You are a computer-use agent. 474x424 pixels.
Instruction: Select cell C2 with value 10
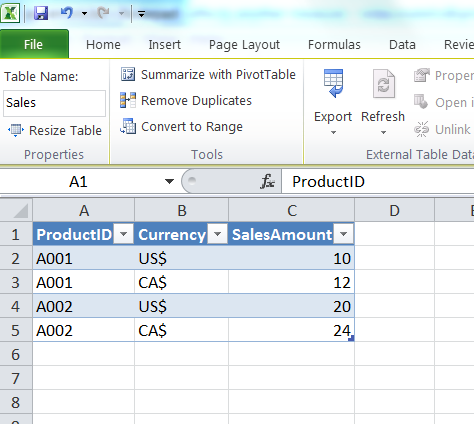[292, 258]
